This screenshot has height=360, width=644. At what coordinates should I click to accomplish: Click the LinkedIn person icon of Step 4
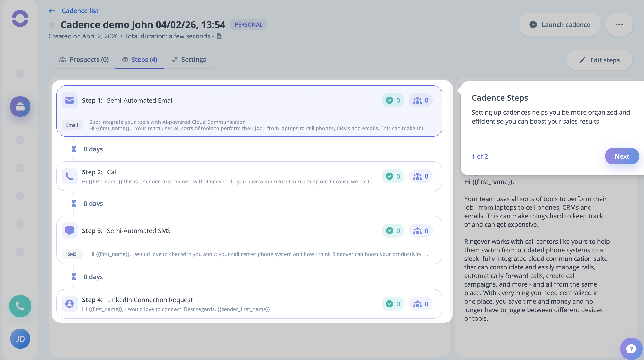(69, 304)
